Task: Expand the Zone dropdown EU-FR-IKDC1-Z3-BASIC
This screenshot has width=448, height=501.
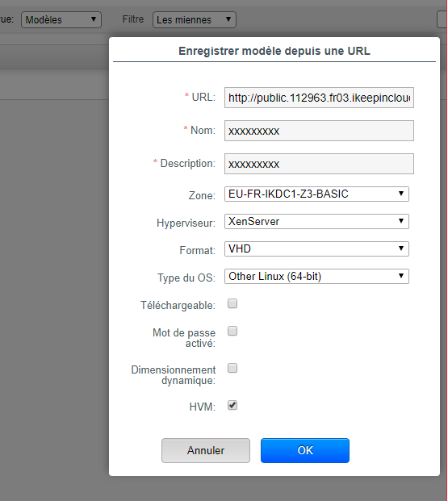Action: coord(316,194)
